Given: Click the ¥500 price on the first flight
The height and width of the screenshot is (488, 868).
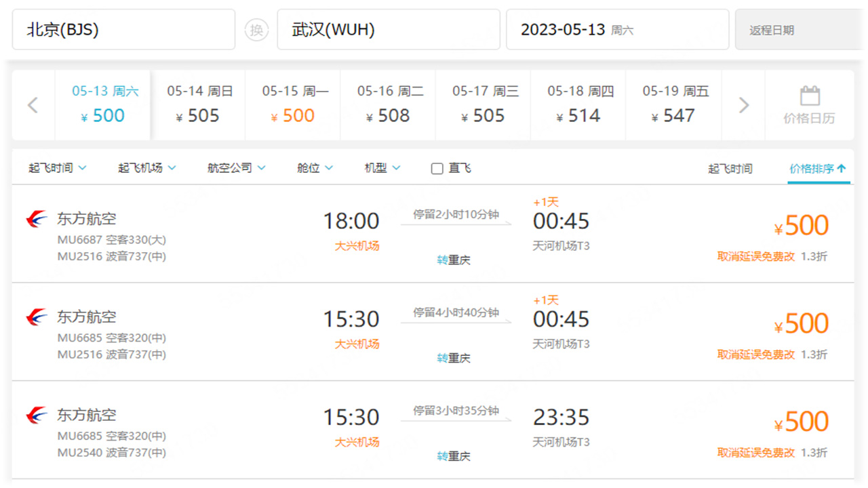Looking at the screenshot, I should coord(803,224).
